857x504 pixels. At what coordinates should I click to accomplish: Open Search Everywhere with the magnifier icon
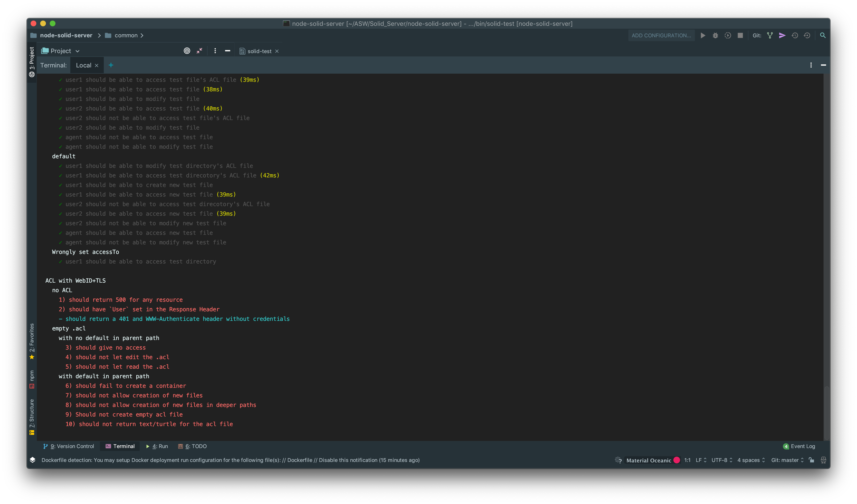click(823, 35)
